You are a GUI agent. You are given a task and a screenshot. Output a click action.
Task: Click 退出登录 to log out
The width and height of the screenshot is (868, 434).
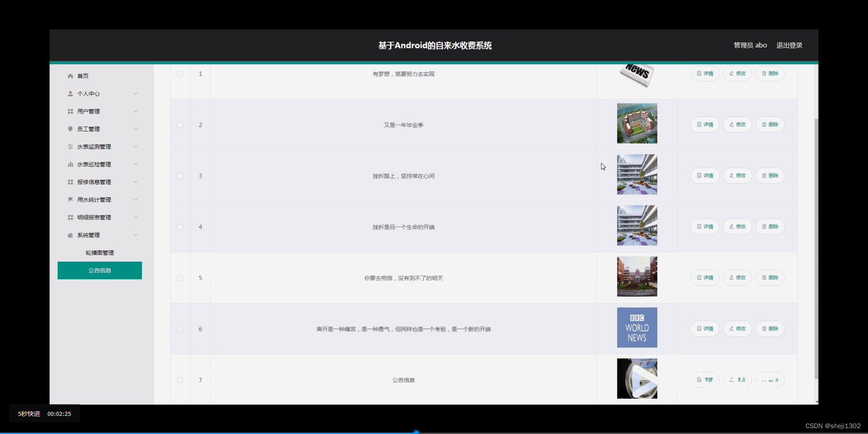click(789, 45)
